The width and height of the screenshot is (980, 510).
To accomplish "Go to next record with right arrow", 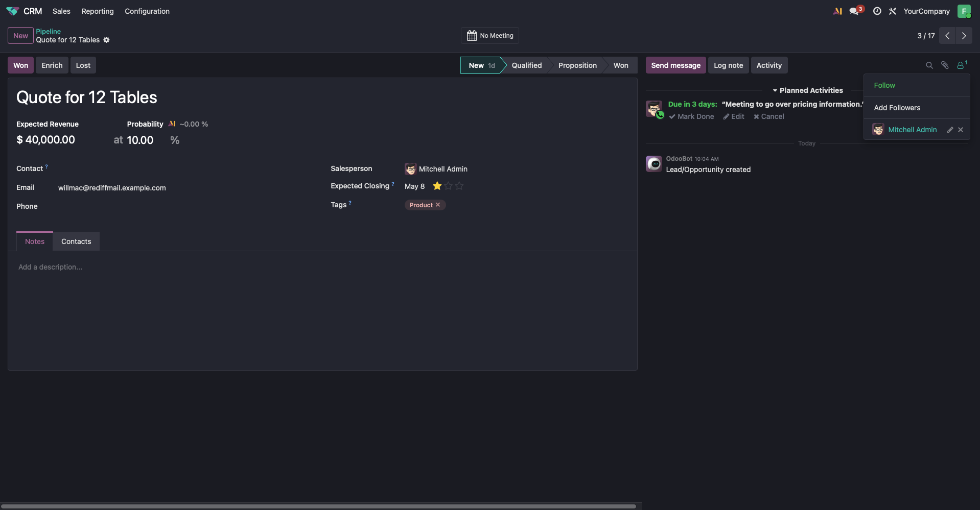I will [x=964, y=36].
